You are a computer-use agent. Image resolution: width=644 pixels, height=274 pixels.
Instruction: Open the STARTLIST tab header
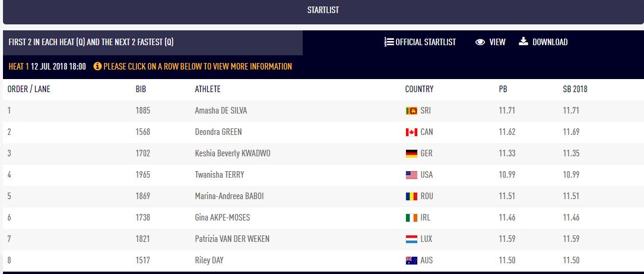coord(323,10)
